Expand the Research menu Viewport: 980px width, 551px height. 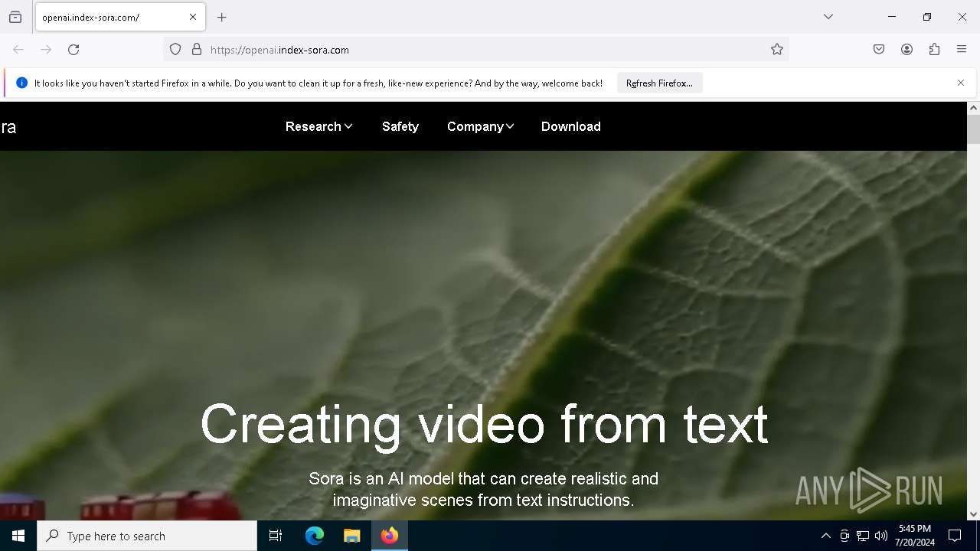tap(318, 126)
